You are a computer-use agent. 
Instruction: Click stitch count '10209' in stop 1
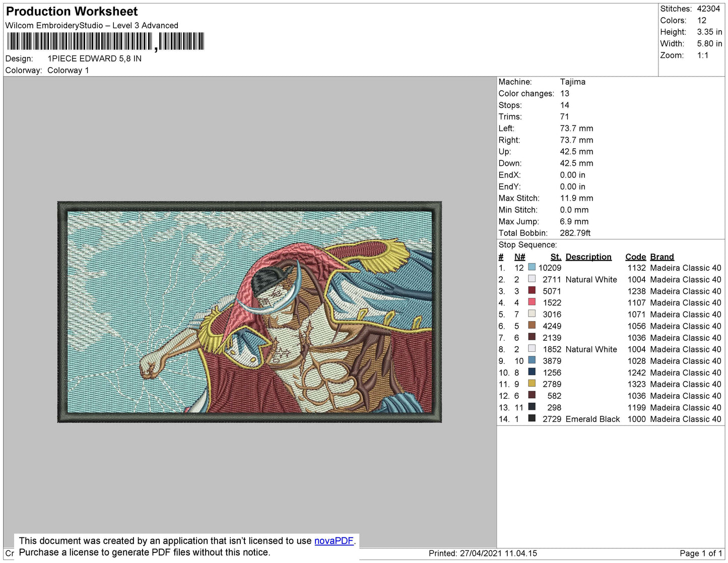pyautogui.click(x=550, y=268)
